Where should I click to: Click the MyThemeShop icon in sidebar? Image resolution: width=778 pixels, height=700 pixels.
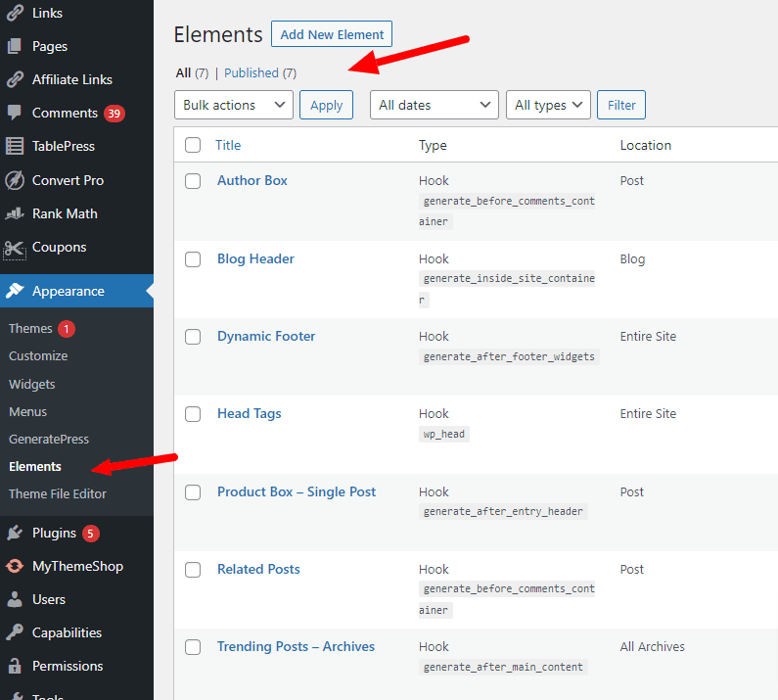pyautogui.click(x=15, y=566)
